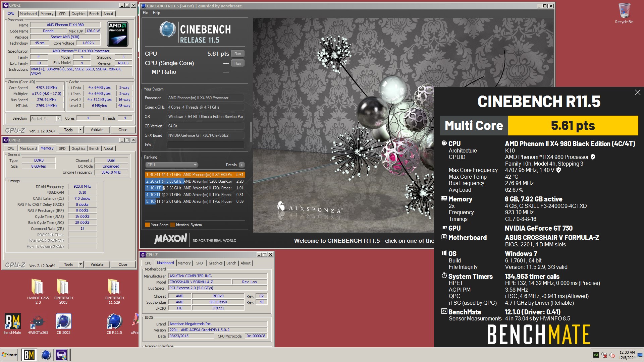Viewport: 644px width, 362px height.
Task: Click the CPU-Z chip taskbar button
Action: (62, 355)
